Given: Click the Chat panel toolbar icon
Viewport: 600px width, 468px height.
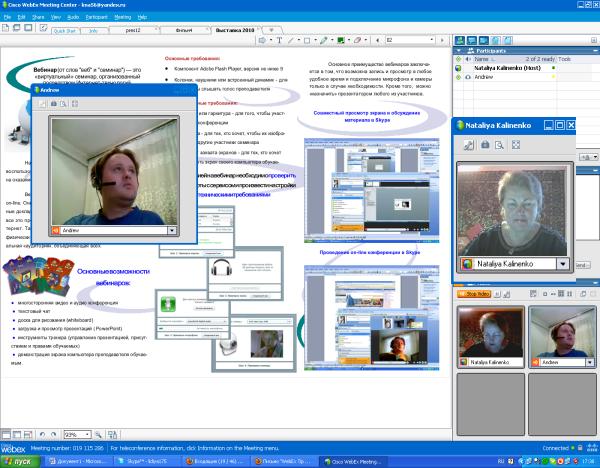Looking at the screenshot, I should (x=471, y=40).
